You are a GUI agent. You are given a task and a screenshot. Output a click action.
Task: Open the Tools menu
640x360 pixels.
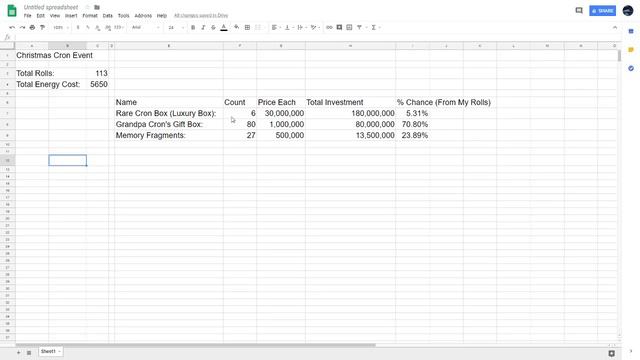pos(123,16)
